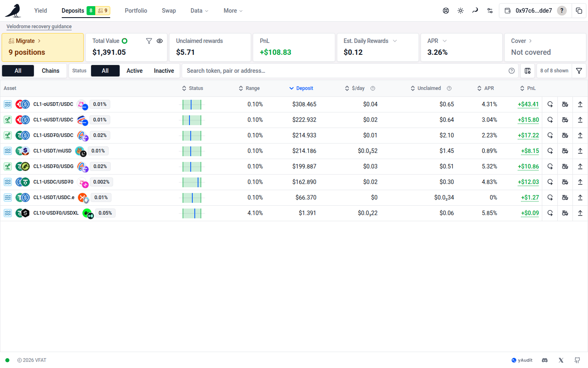Viewport: 588px width, 368px height.
Task: Click the cover icon in CL1-USDT/mUSD row
Action: pos(565,151)
